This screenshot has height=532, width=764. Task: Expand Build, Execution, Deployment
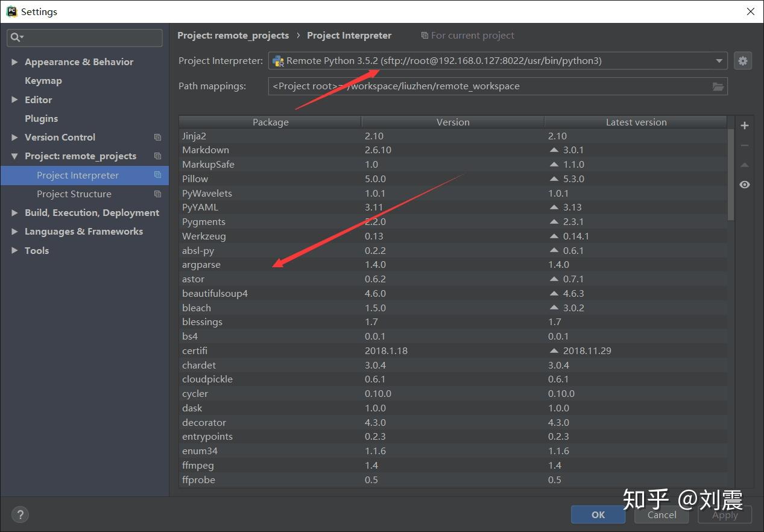(x=14, y=212)
